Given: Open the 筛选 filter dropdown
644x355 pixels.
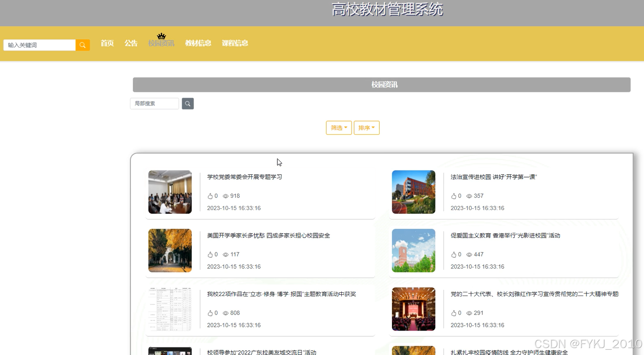Looking at the screenshot, I should (339, 128).
